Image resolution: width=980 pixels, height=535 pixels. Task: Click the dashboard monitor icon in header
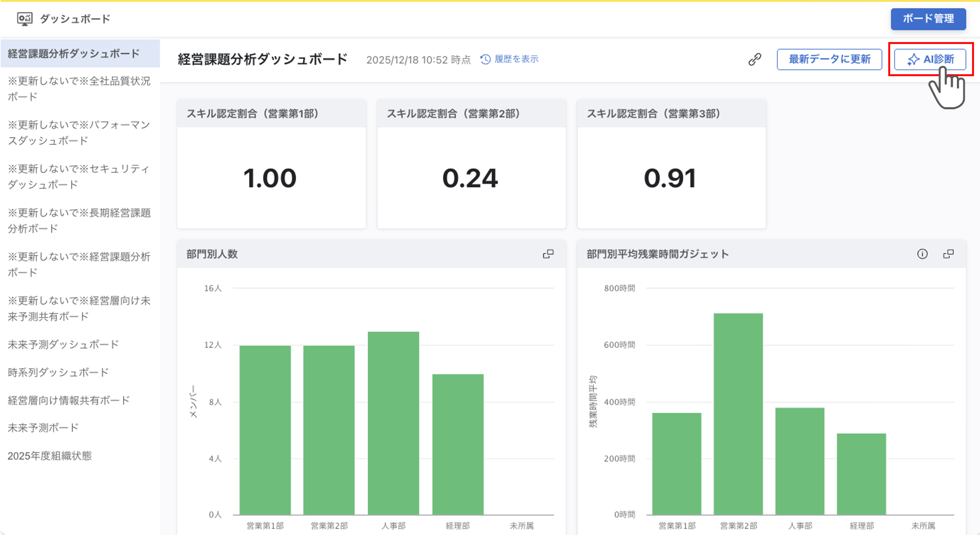pos(25,19)
